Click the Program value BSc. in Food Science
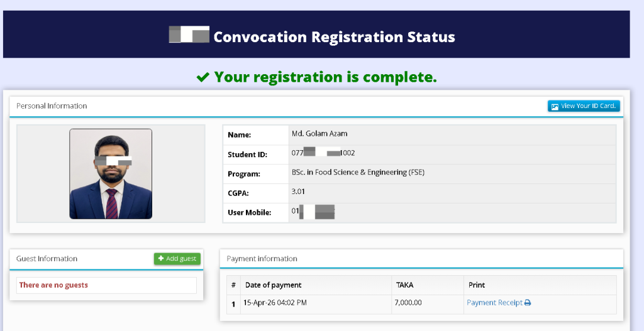Image resolution: width=644 pixels, height=331 pixels. click(x=358, y=172)
